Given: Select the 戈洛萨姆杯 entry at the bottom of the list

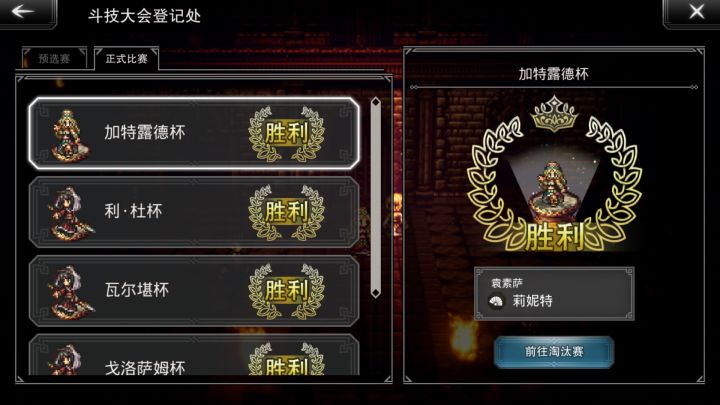Looking at the screenshot, I should pos(194,355).
